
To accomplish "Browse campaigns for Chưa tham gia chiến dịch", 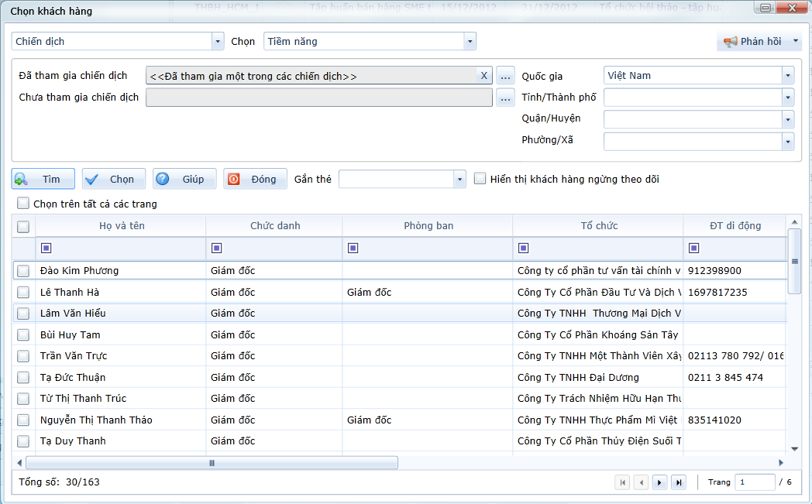I will [x=505, y=98].
